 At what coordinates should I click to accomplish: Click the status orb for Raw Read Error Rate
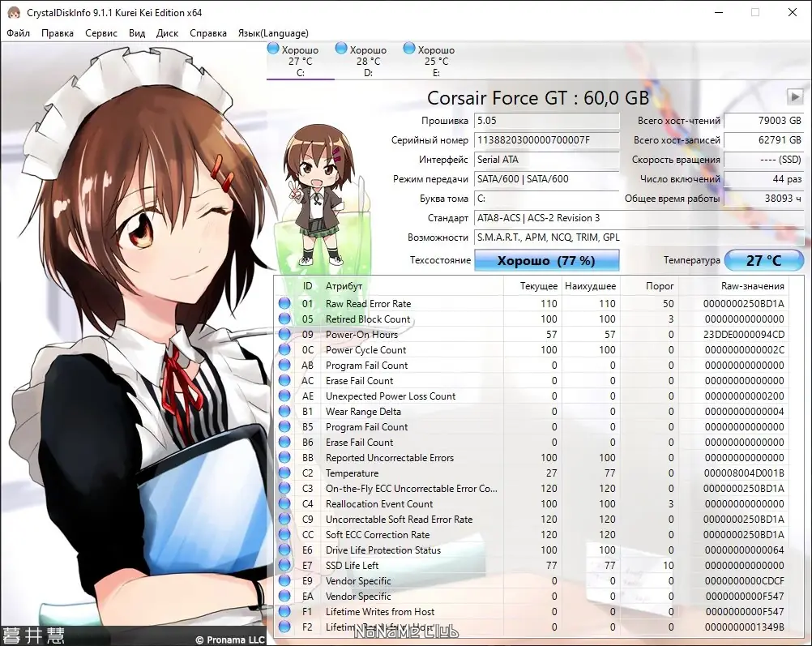tap(284, 303)
